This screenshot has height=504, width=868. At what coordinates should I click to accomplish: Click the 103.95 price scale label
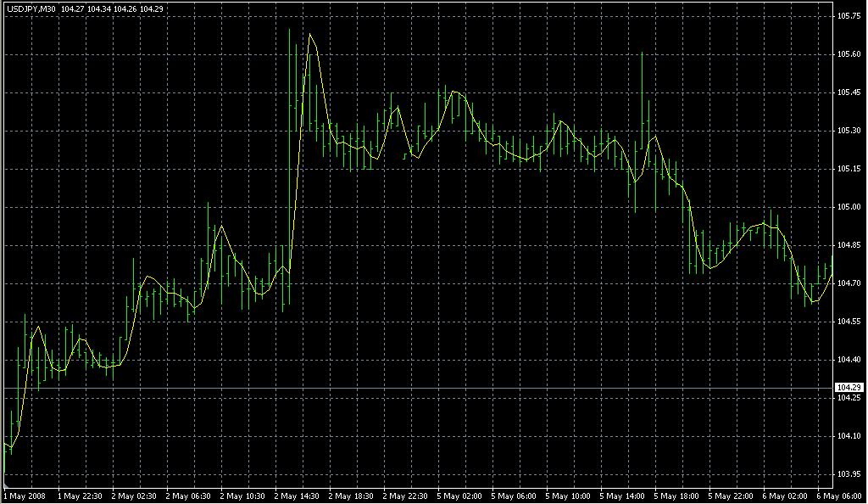coord(849,474)
